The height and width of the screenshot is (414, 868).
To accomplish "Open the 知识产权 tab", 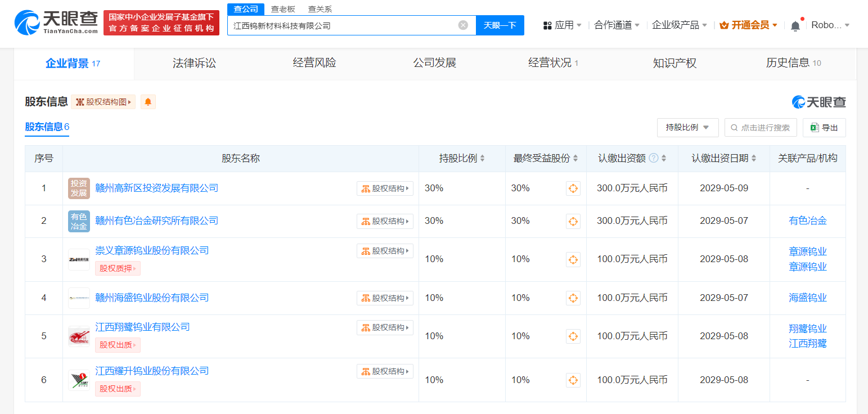I will pyautogui.click(x=674, y=63).
